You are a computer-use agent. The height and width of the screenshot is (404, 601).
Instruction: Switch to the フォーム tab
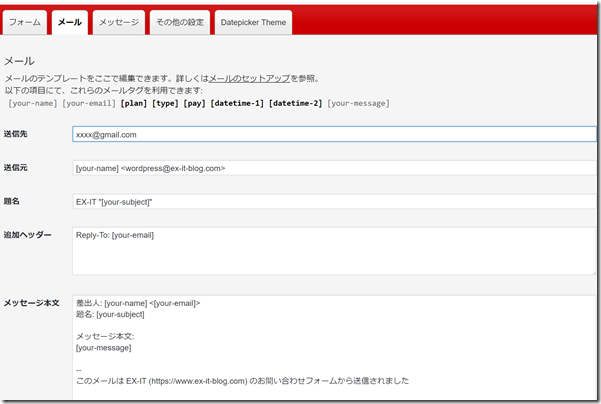click(x=25, y=22)
